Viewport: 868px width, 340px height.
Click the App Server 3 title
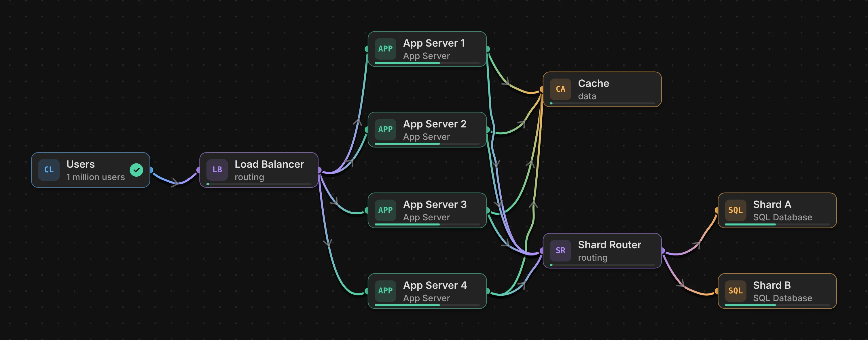(435, 204)
